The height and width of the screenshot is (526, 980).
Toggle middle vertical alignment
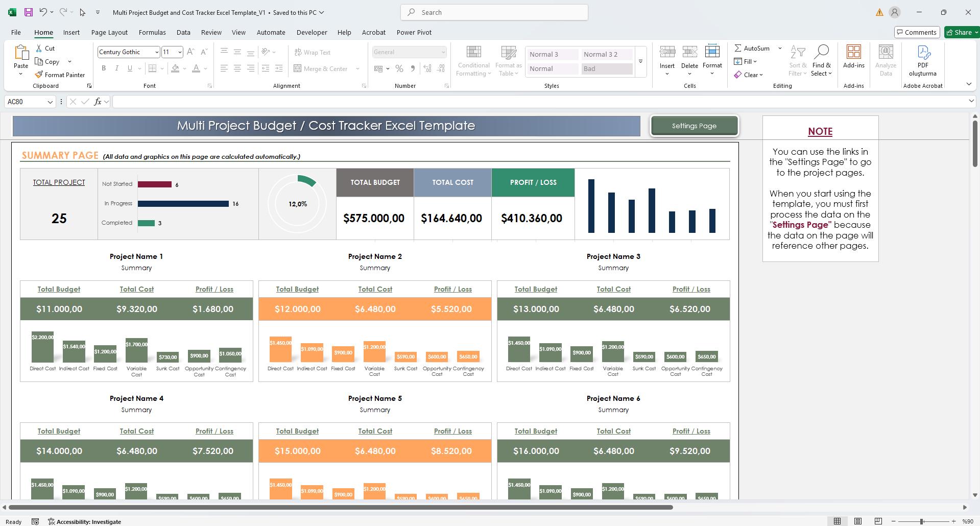pyautogui.click(x=237, y=52)
